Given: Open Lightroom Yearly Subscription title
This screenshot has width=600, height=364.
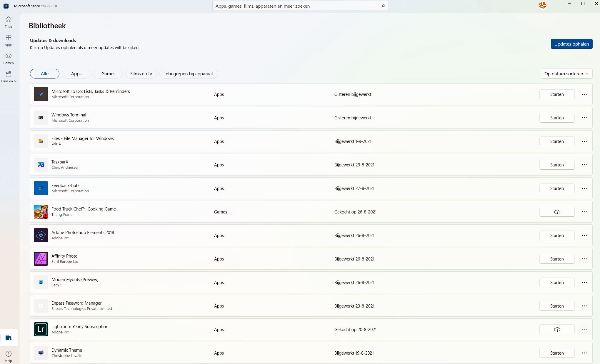Looking at the screenshot, I should tap(80, 326).
